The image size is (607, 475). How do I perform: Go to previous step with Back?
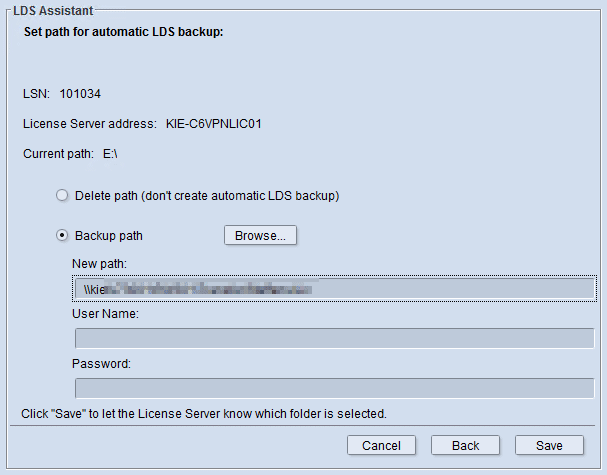coord(465,445)
